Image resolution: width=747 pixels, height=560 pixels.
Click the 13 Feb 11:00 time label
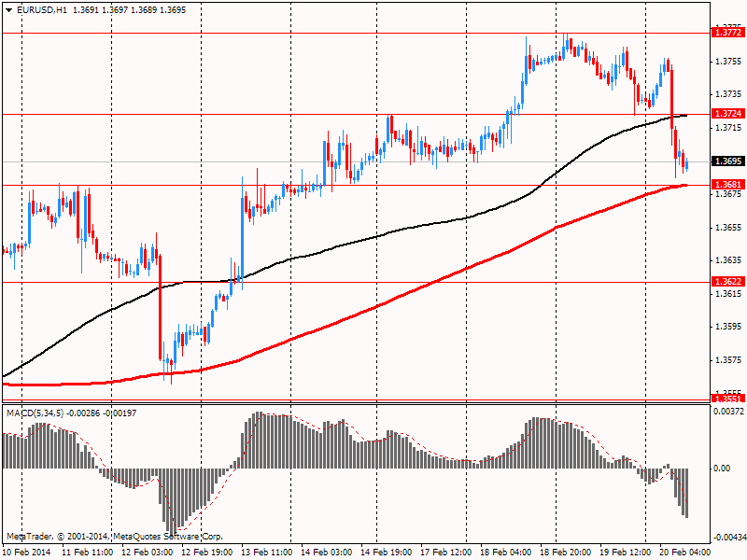click(266, 552)
